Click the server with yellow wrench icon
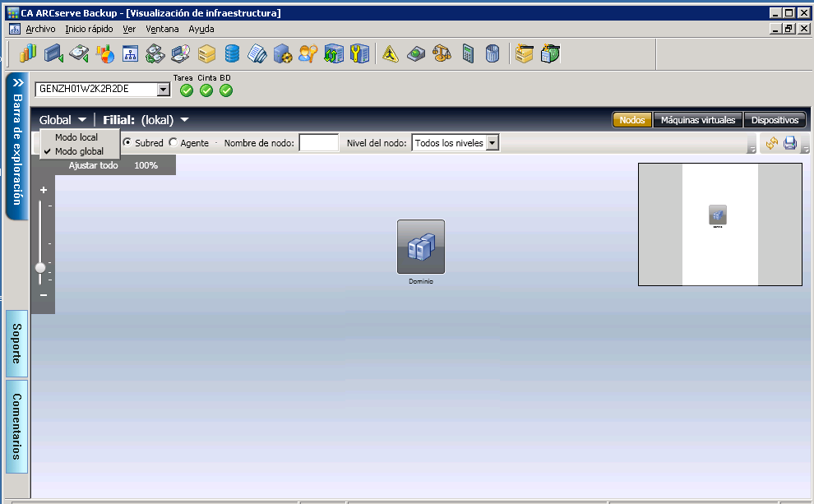Image resolution: width=814 pixels, height=504 pixels. point(359,53)
